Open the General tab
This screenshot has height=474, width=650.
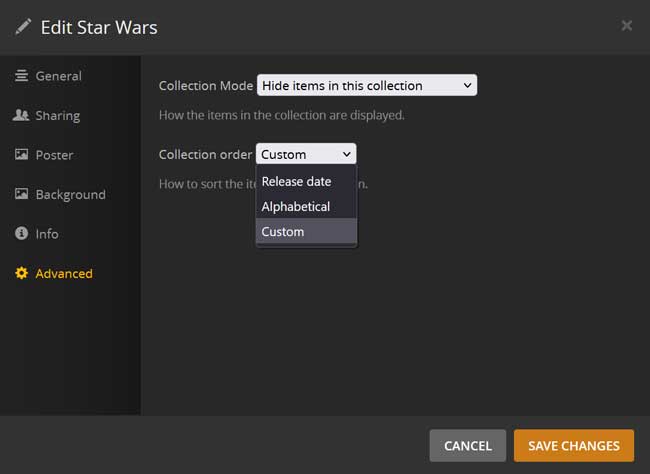click(58, 76)
